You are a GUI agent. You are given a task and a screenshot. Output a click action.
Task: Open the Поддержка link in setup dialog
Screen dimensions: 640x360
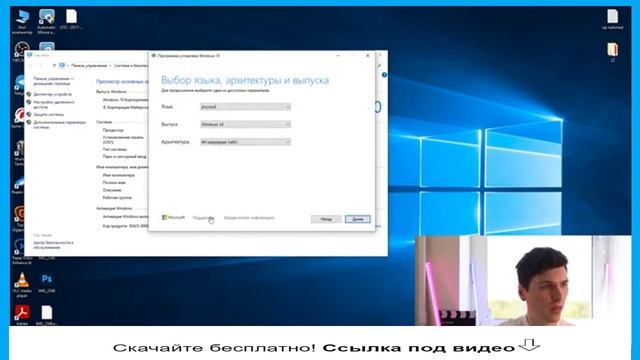pos(203,218)
